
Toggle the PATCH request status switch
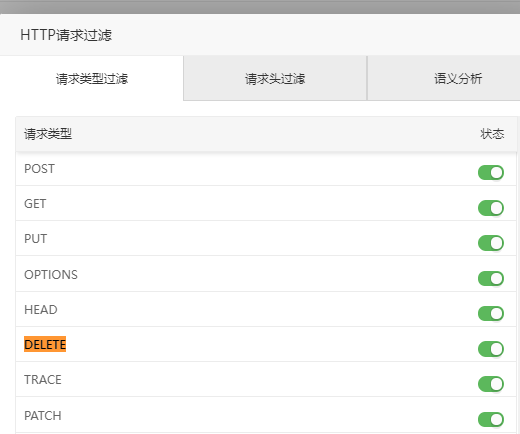tap(491, 419)
